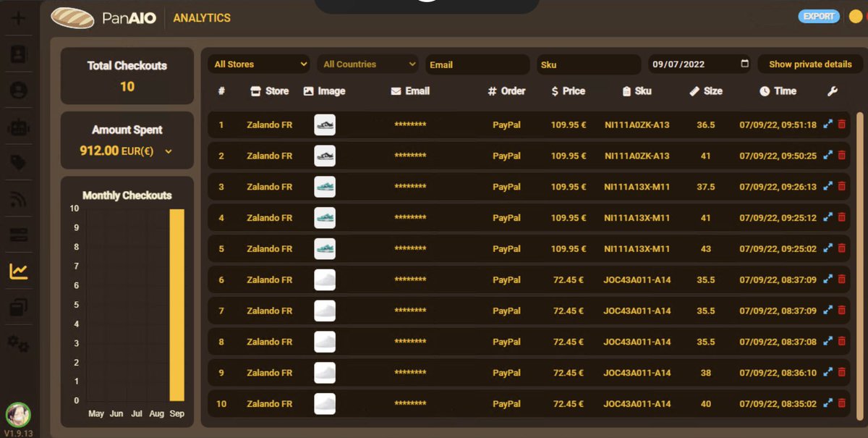Screen dimensions: 868x438
Task: Delete row 10 checkout at 08:35:02
Action: (841, 404)
